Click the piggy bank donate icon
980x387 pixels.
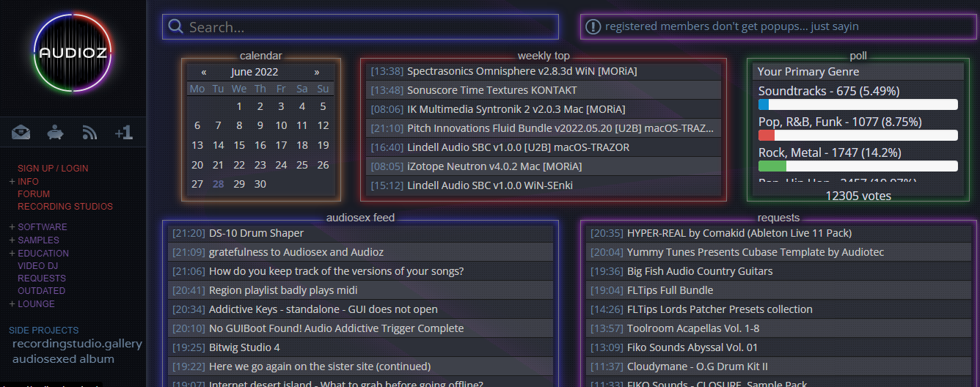[56, 133]
